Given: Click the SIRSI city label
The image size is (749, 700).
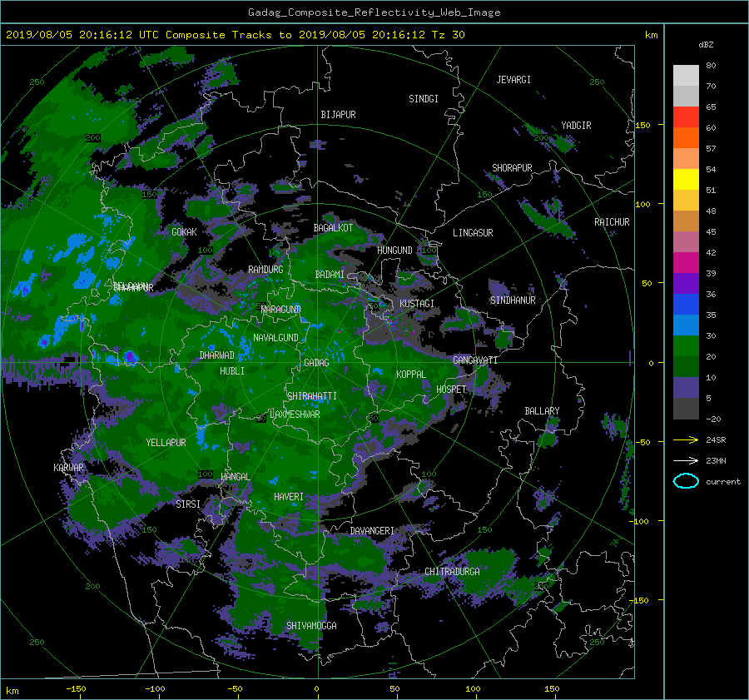Looking at the screenshot, I should (x=188, y=504).
